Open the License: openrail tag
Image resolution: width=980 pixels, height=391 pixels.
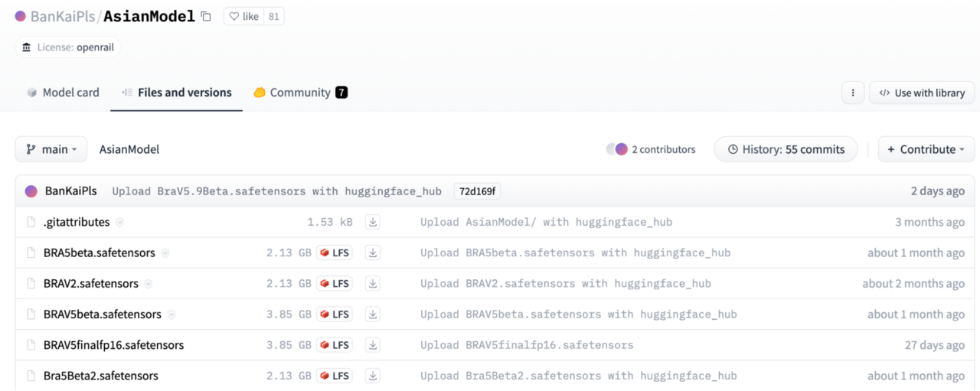click(68, 47)
